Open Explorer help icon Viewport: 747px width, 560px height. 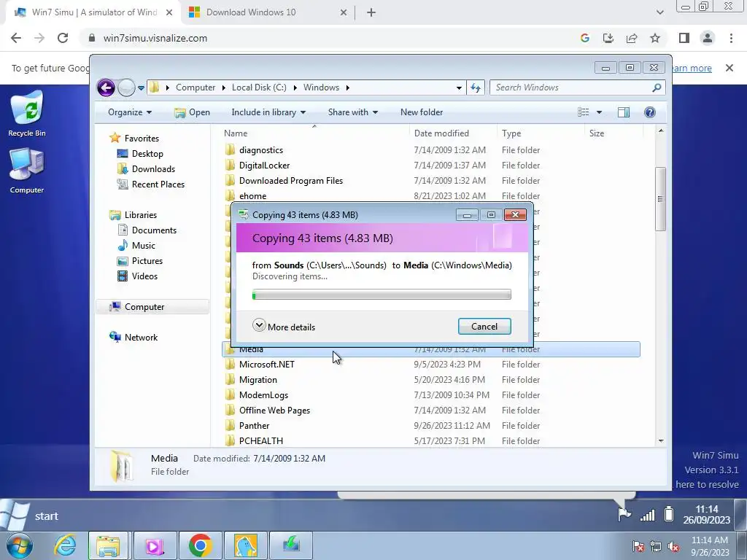(649, 112)
